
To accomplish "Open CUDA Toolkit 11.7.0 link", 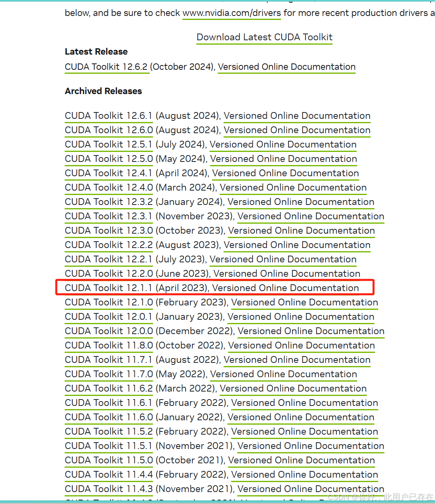I will click(109, 374).
